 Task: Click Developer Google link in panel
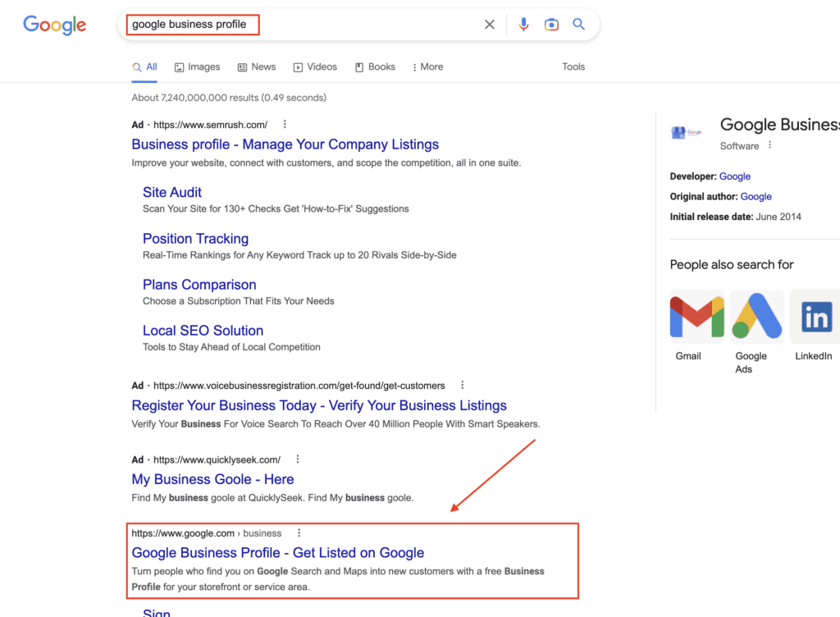(734, 176)
